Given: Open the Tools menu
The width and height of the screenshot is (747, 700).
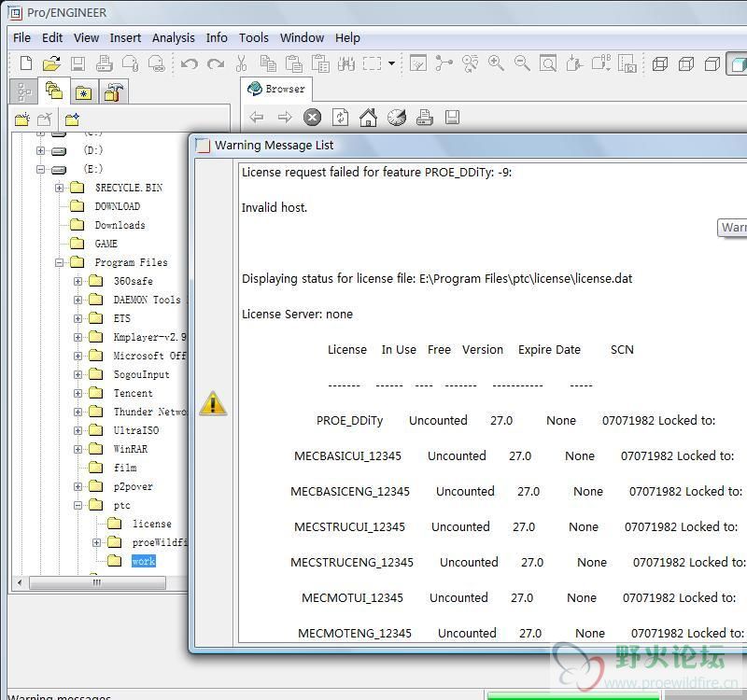Looking at the screenshot, I should pos(253,37).
